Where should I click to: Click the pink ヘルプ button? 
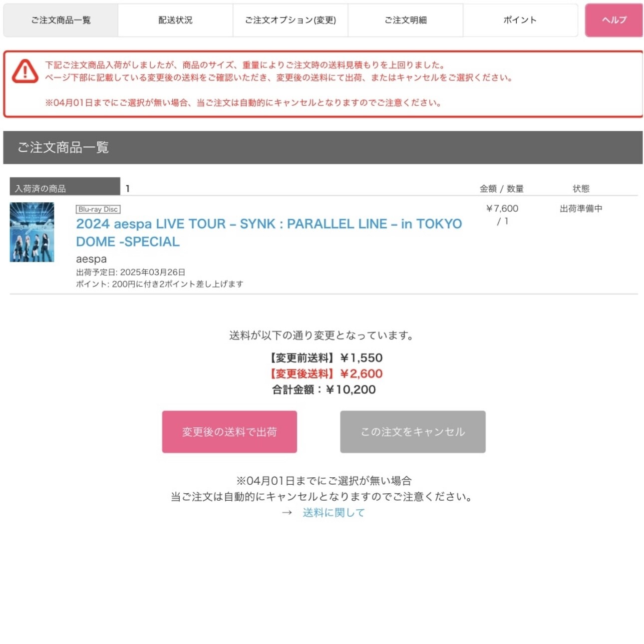tap(614, 20)
